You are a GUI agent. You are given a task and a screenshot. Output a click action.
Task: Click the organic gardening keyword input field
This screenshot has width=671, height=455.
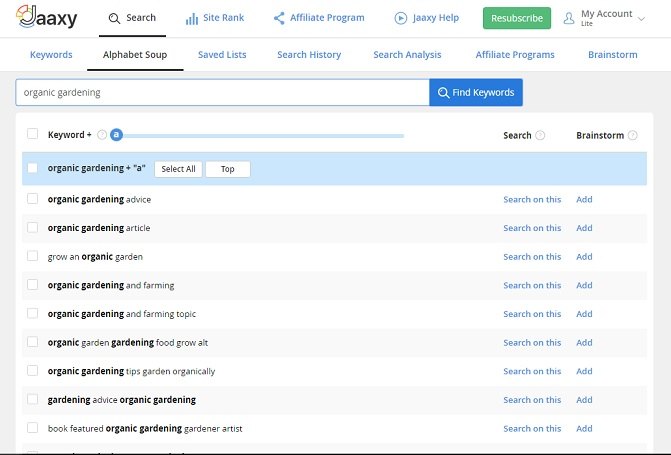[x=223, y=92]
